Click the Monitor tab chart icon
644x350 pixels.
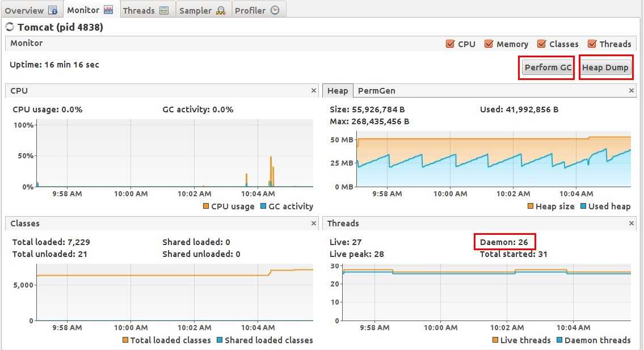pyautogui.click(x=108, y=10)
